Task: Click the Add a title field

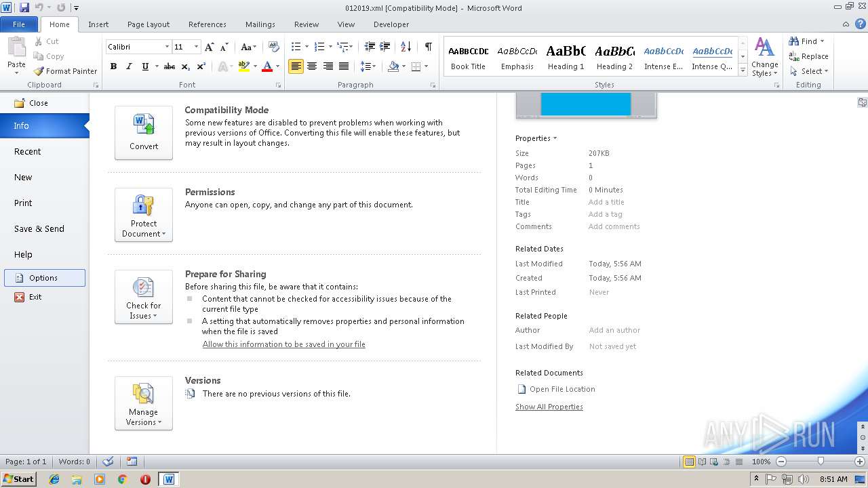Action: (x=606, y=202)
